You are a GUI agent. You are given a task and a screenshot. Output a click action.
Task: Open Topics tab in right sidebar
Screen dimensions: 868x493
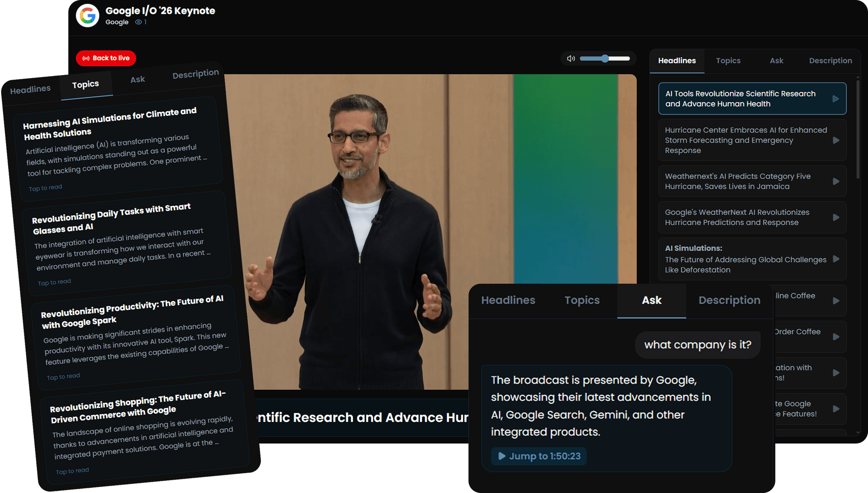[x=728, y=61]
